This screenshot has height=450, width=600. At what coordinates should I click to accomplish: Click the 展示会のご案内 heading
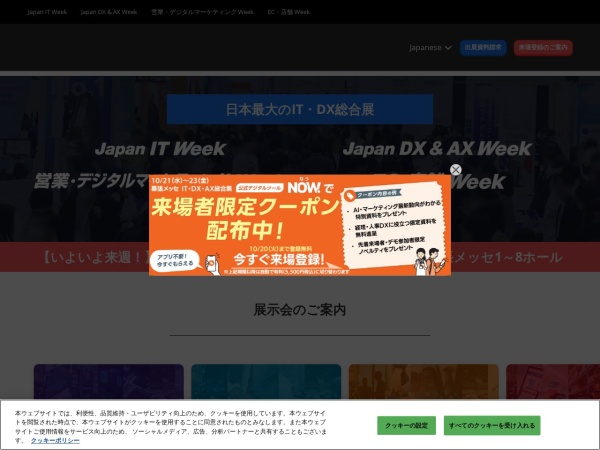tap(300, 310)
